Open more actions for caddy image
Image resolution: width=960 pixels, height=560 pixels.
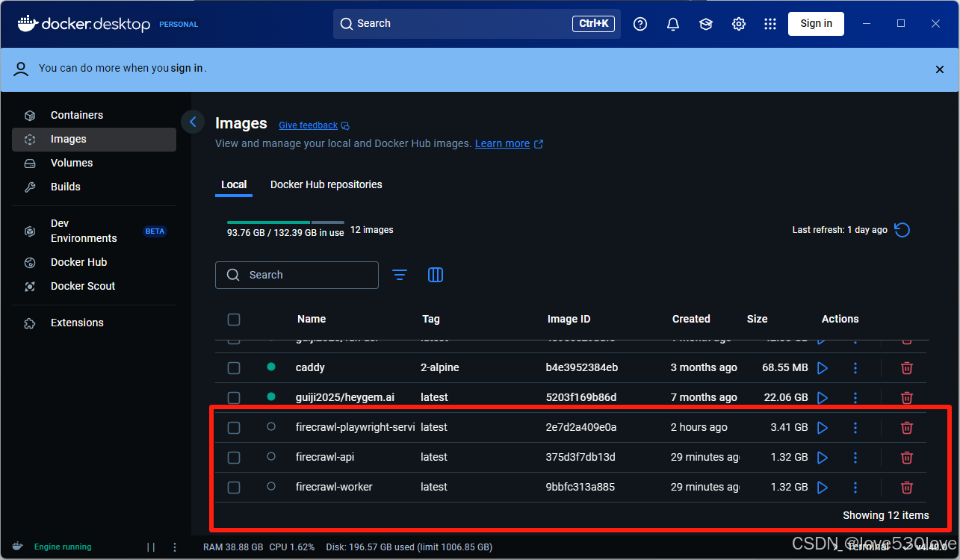(855, 368)
